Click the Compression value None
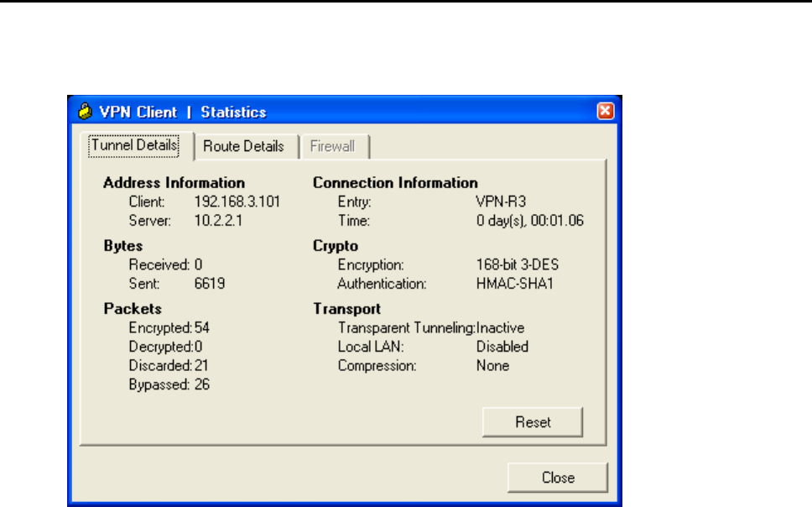Image resolution: width=812 pixels, height=507 pixels. point(492,366)
